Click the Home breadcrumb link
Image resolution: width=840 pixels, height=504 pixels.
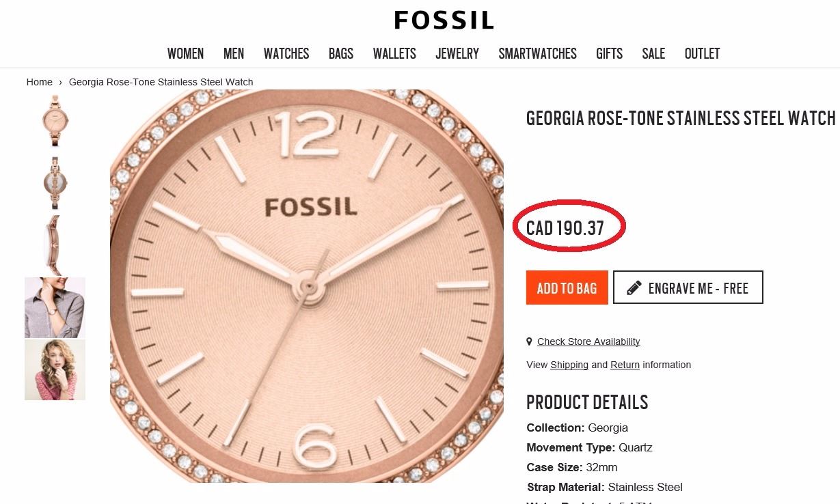coord(40,82)
